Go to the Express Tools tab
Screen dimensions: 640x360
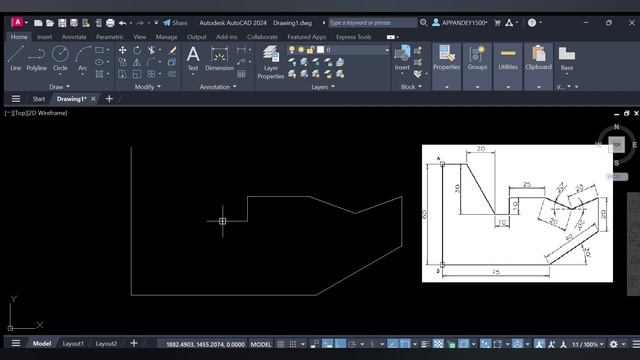click(353, 37)
